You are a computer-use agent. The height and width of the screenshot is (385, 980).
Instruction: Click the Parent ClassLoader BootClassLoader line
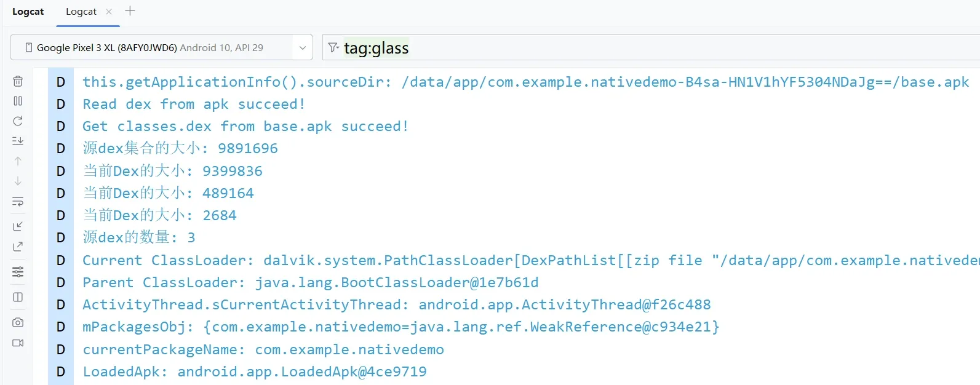311,282
